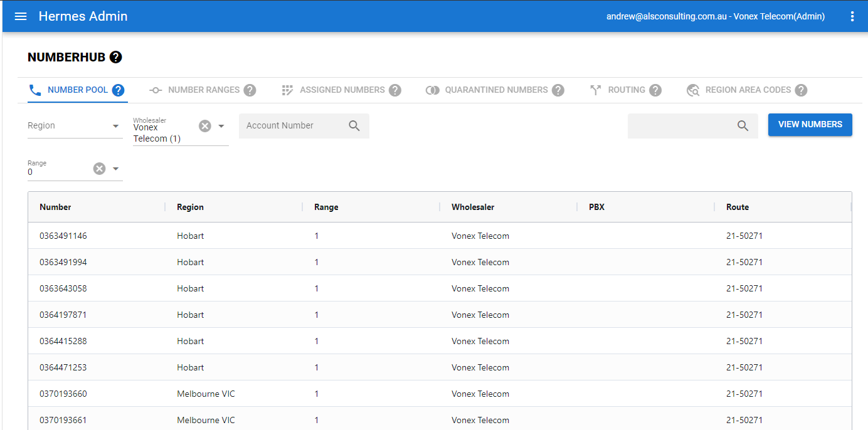Expand the Region dropdown
Image resolution: width=868 pixels, height=430 pixels.
(x=115, y=126)
